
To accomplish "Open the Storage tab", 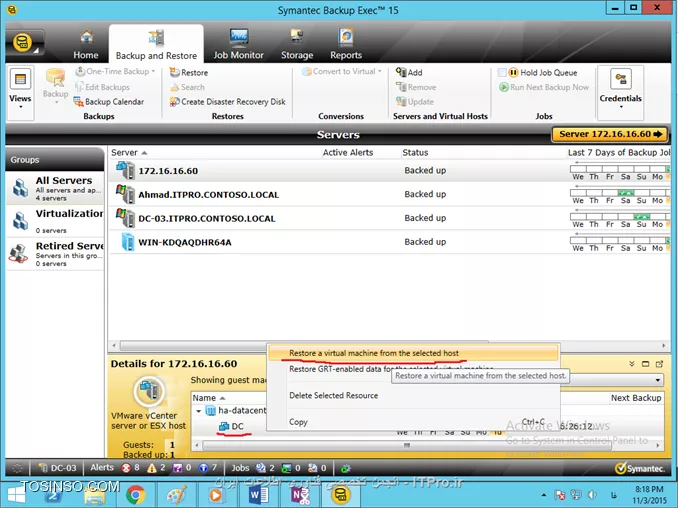I will (297, 45).
